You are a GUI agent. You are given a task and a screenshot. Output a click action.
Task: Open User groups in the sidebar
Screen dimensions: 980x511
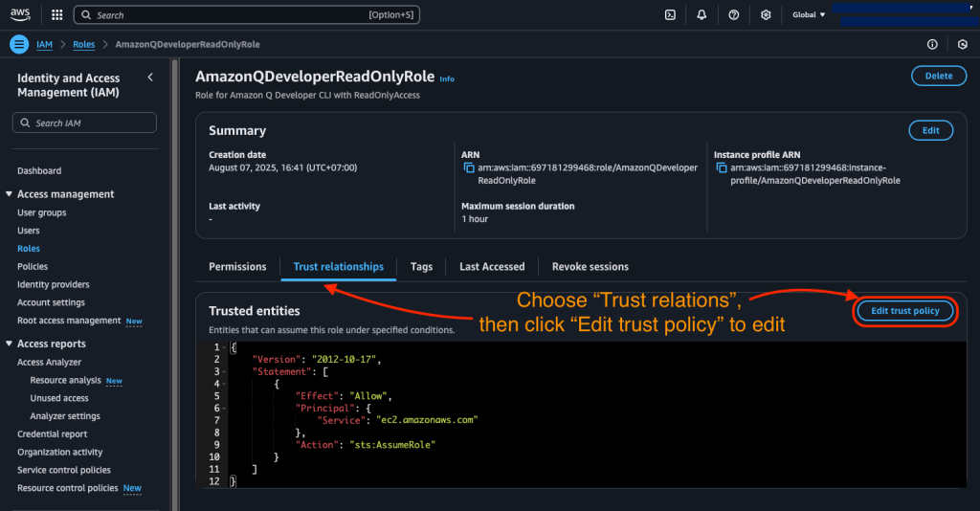[x=42, y=212]
